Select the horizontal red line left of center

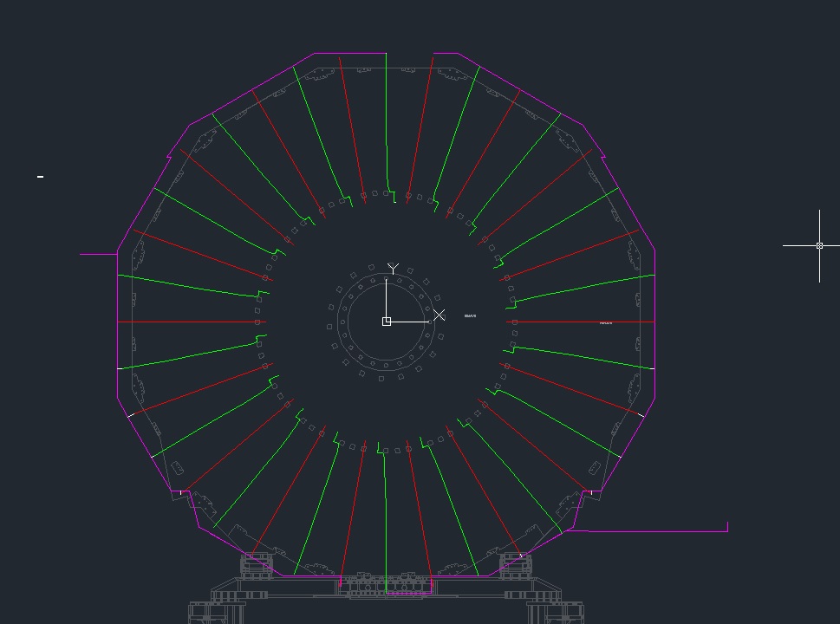(x=191, y=322)
